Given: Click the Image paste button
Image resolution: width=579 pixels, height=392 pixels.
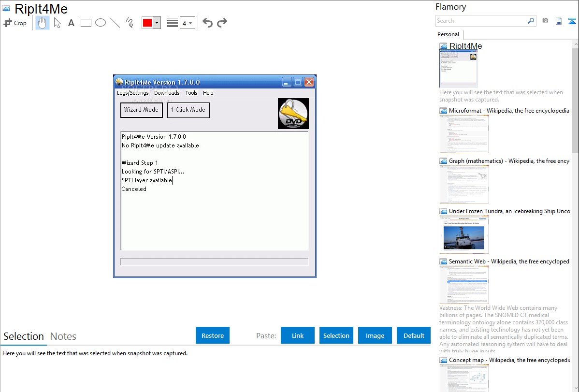Looking at the screenshot, I should [x=375, y=335].
